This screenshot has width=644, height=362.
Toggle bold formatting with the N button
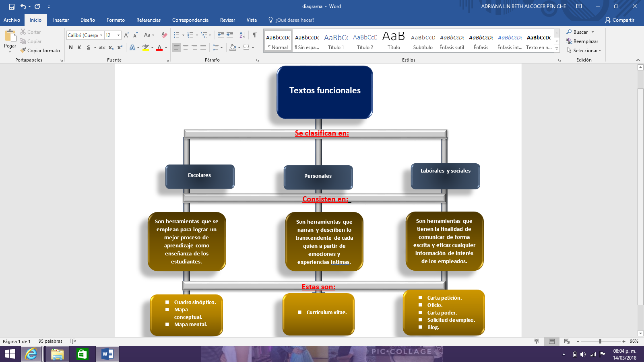coord(71,47)
